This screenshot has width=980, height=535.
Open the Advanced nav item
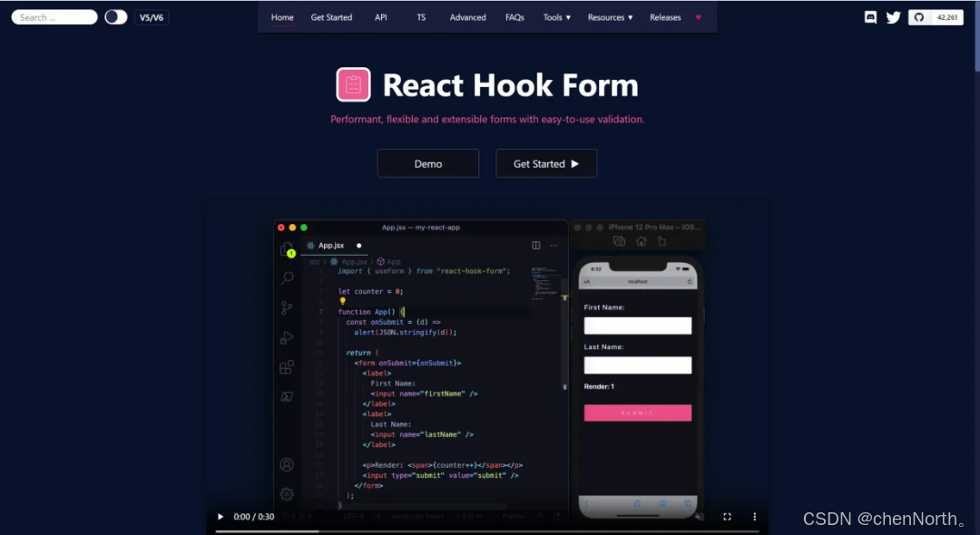pyautogui.click(x=467, y=17)
